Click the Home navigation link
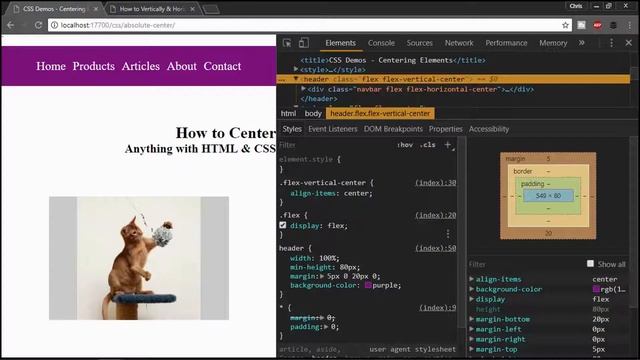The image size is (640, 360). [x=51, y=66]
